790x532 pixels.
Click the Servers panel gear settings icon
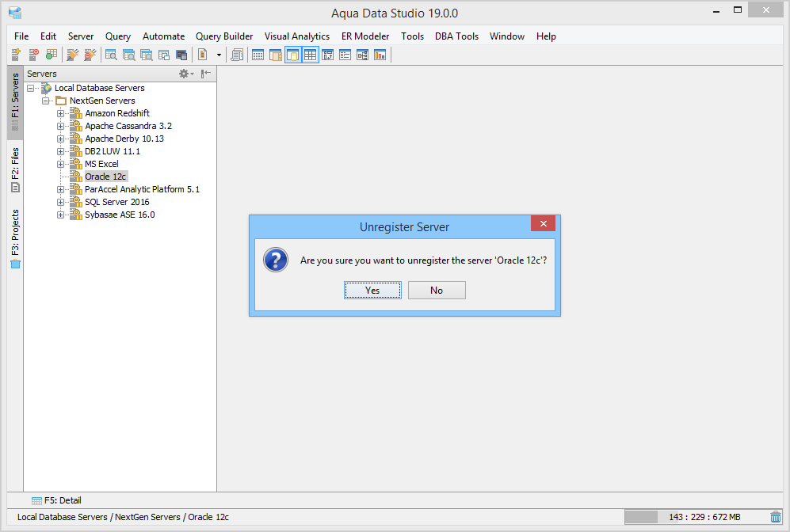(186, 74)
